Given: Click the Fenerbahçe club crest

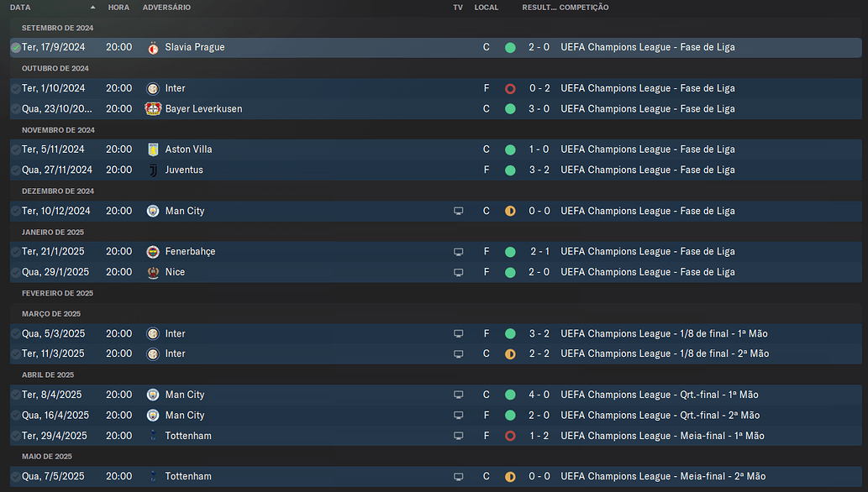Looking at the screenshot, I should 152,252.
